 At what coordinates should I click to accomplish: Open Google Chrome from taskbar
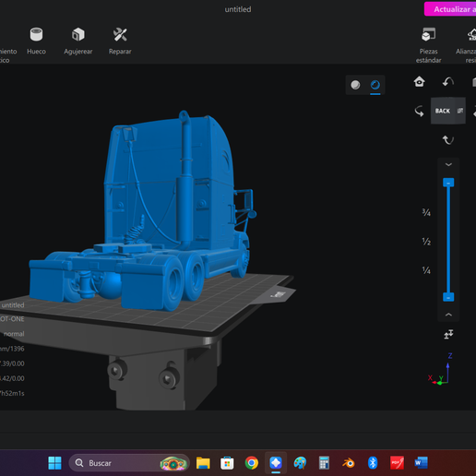coord(252,463)
